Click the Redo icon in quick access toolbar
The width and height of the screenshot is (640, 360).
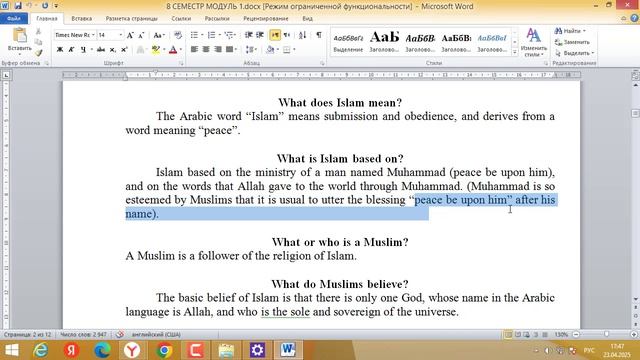44,6
